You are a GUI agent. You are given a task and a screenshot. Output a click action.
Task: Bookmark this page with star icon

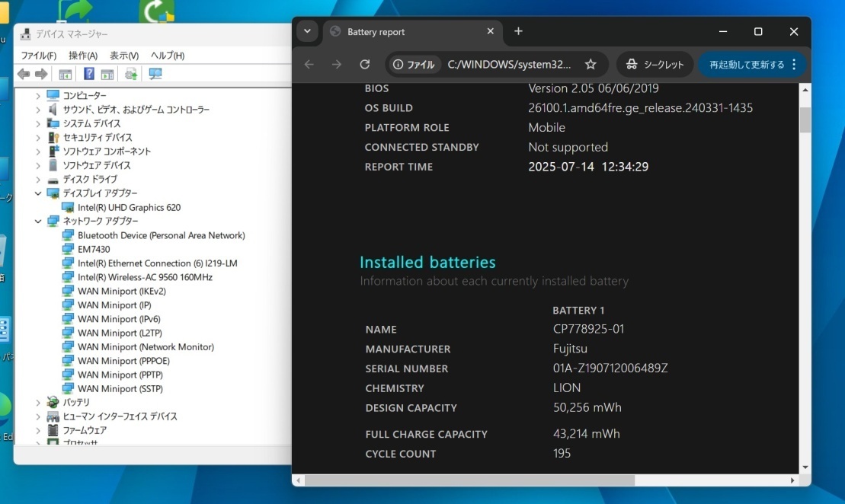pyautogui.click(x=591, y=65)
